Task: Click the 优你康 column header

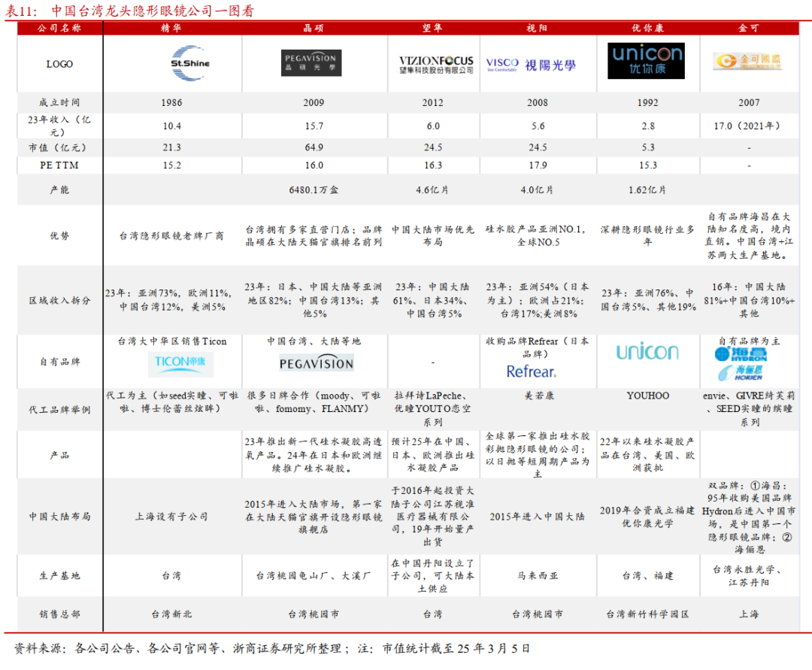Action: [x=648, y=28]
